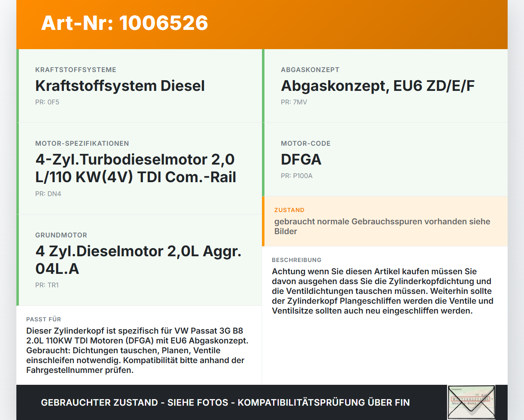Click the 'GEBRAUCHTER ZUSTAND - SIEHE FOTOS' footer text
This screenshot has width=524, height=420.
tap(225, 403)
